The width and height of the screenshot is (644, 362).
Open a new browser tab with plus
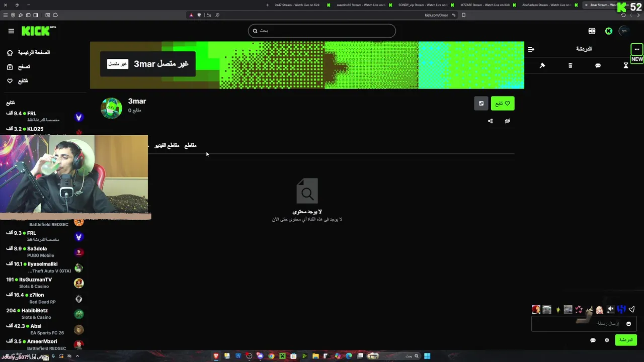[267, 5]
